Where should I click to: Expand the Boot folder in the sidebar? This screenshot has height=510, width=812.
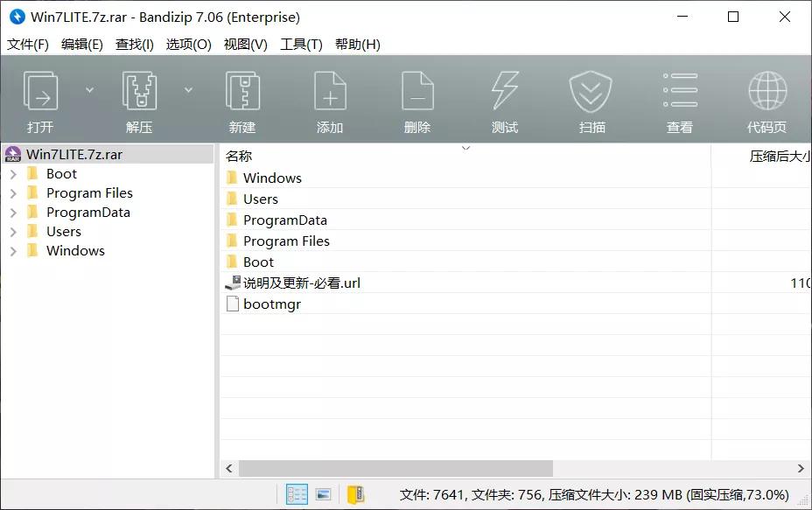tap(12, 173)
